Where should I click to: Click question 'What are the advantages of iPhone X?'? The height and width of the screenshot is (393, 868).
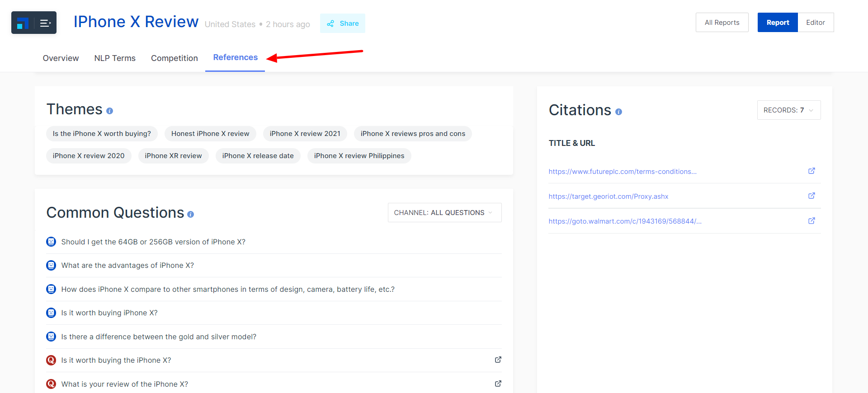pos(127,266)
